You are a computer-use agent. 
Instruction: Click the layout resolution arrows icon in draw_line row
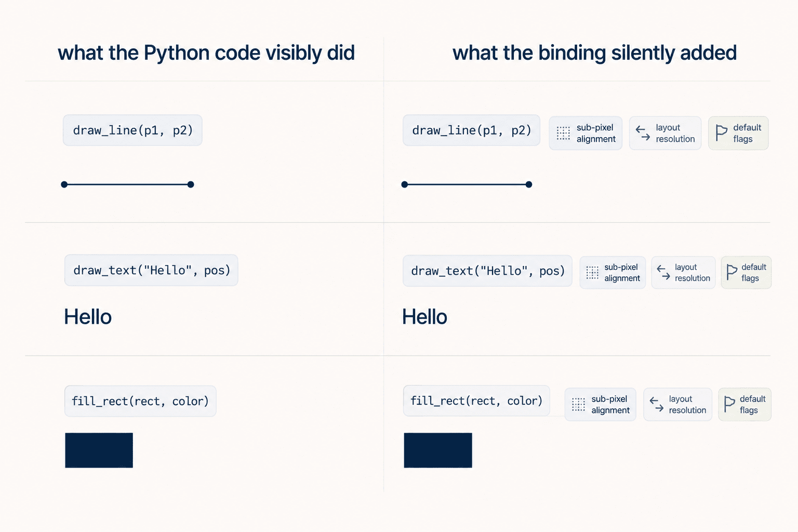click(x=643, y=134)
